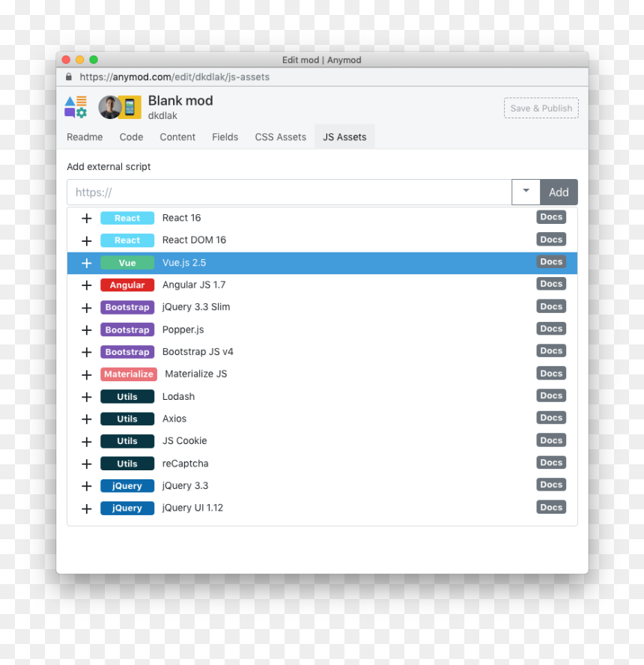
Task: Open Docs for Angular JS 1.7
Action: tap(551, 284)
